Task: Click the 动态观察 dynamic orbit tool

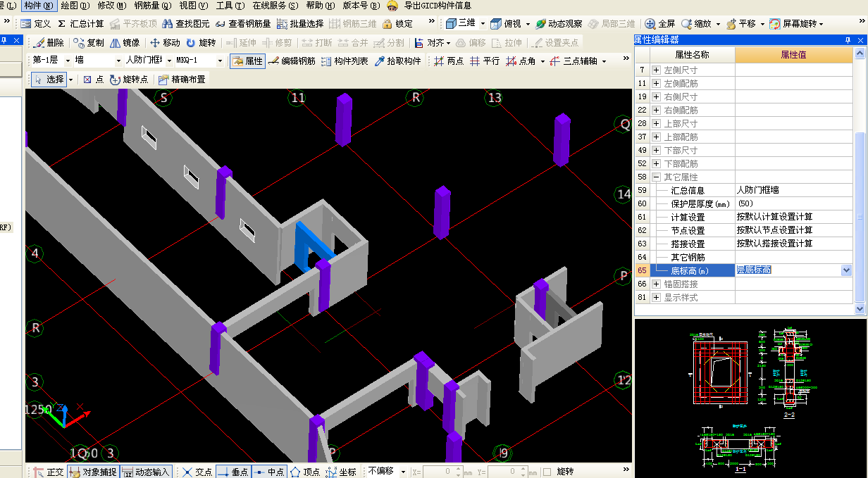Action: coord(559,24)
